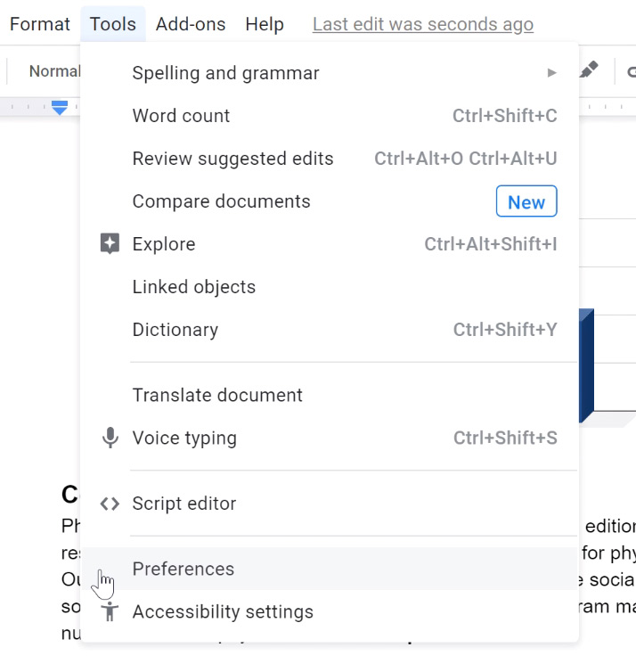The image size is (636, 672).
Task: Open Script editor
Action: tap(330, 504)
